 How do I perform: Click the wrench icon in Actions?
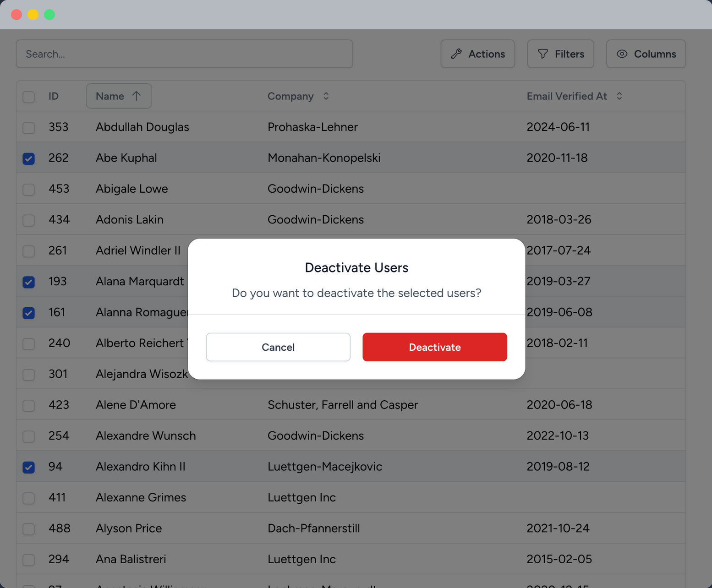click(456, 54)
